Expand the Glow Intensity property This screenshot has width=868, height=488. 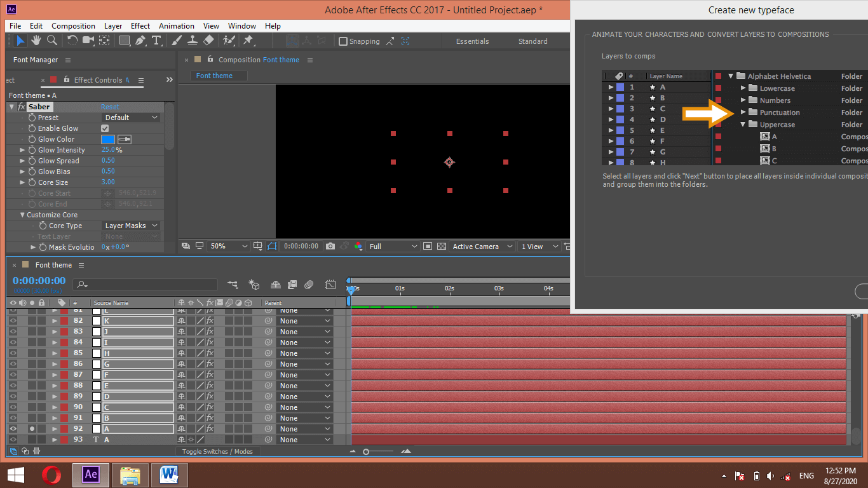[23, 150]
